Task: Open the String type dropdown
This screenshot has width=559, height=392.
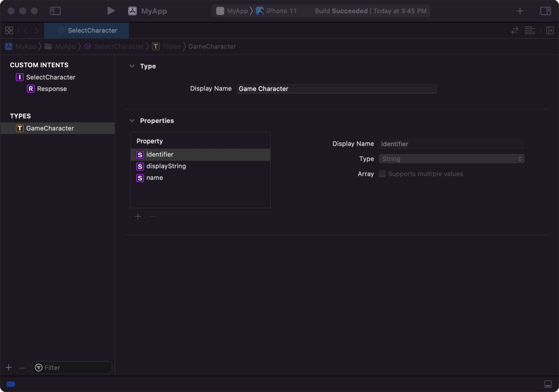Action: click(x=451, y=159)
